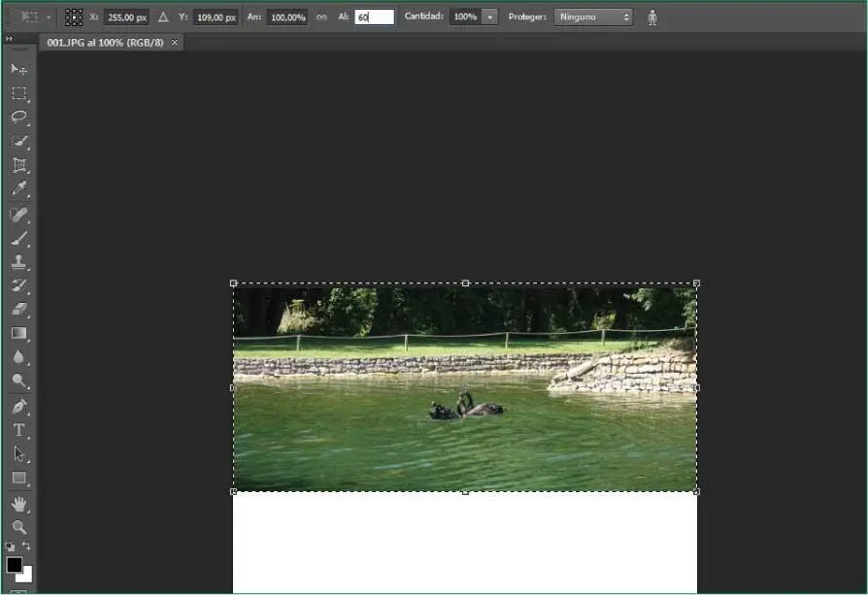Viewport: 868px width, 595px height.
Task: Toggle the protect skin tones figure icon
Action: [x=652, y=17]
